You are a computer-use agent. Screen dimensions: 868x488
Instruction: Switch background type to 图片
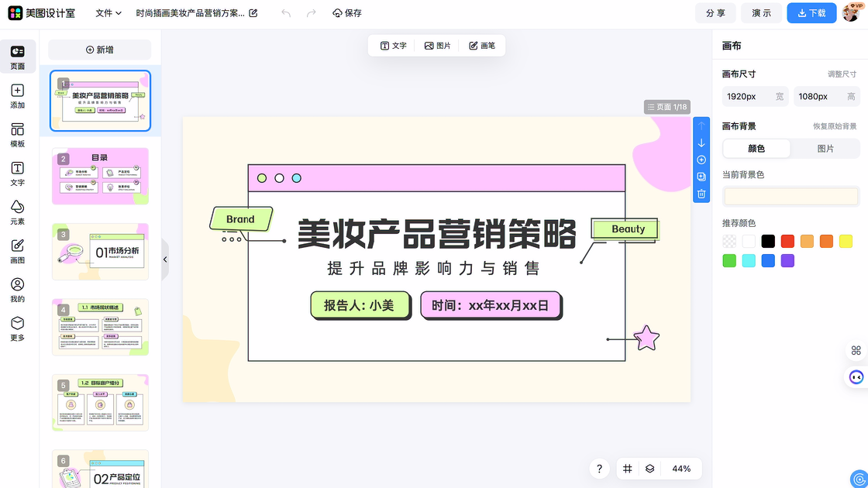[x=825, y=149]
